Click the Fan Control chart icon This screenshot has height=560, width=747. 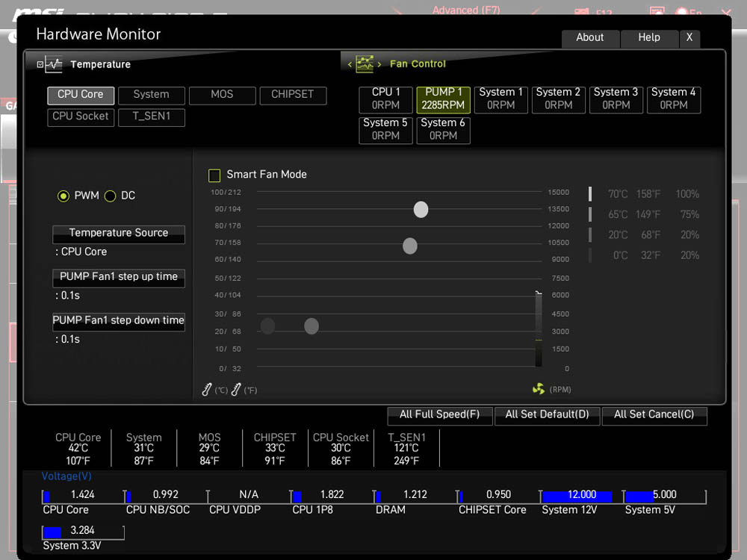(x=365, y=63)
